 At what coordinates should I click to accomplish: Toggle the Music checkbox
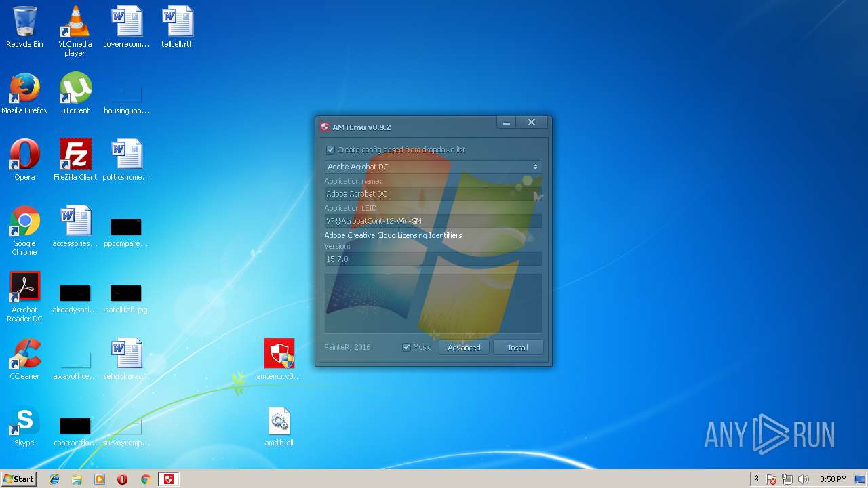pos(406,347)
